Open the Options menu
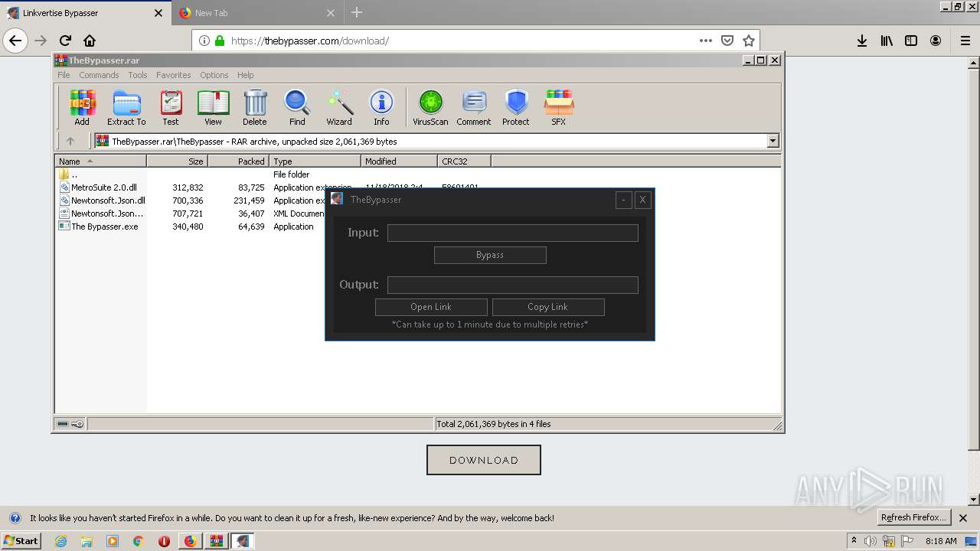 [214, 75]
